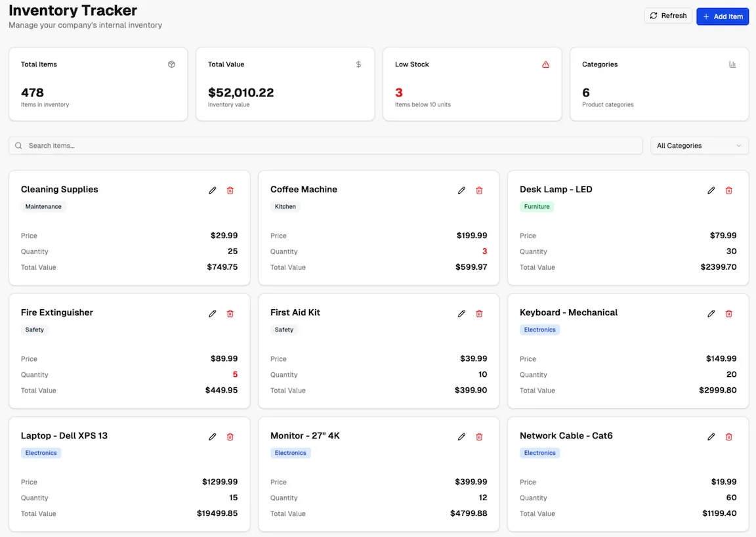The height and width of the screenshot is (537, 756).
Task: Edit the First Aid Kit entry
Action: pyautogui.click(x=461, y=314)
